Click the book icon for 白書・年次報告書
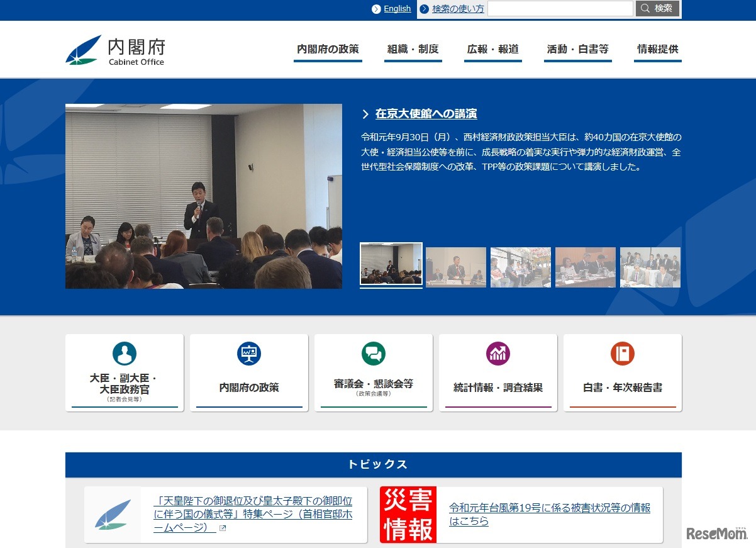756x548 pixels. click(x=623, y=354)
